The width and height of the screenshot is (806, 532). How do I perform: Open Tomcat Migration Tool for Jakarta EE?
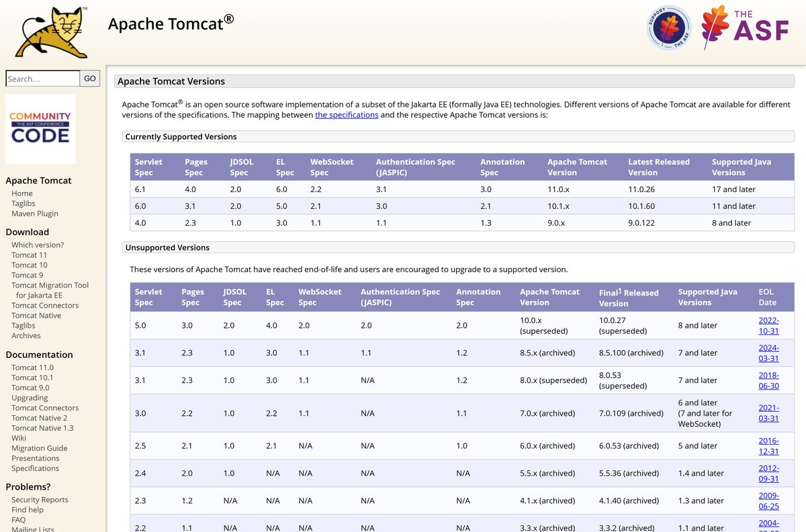(50, 290)
